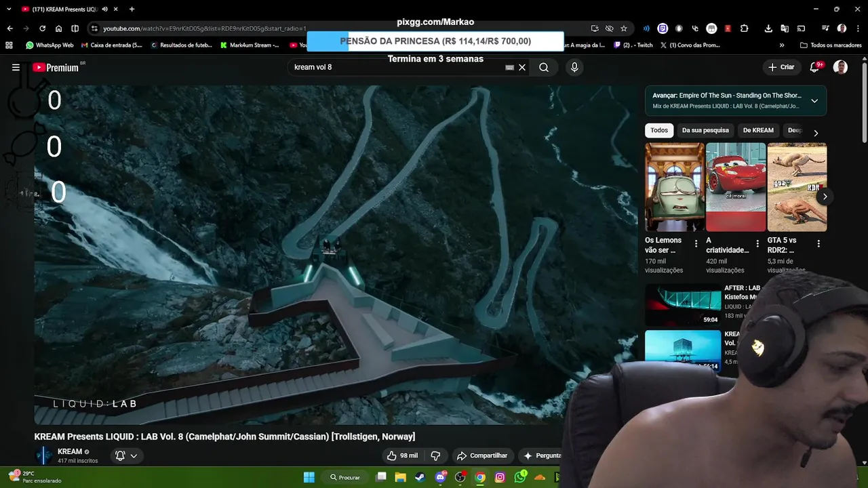Open options for A criatividade Short
The width and height of the screenshot is (868, 488).
click(757, 243)
